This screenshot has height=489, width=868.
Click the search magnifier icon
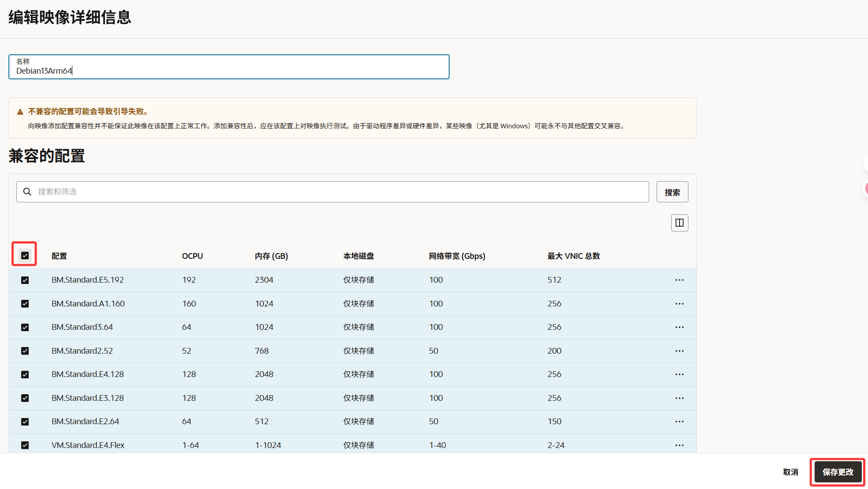(27, 192)
